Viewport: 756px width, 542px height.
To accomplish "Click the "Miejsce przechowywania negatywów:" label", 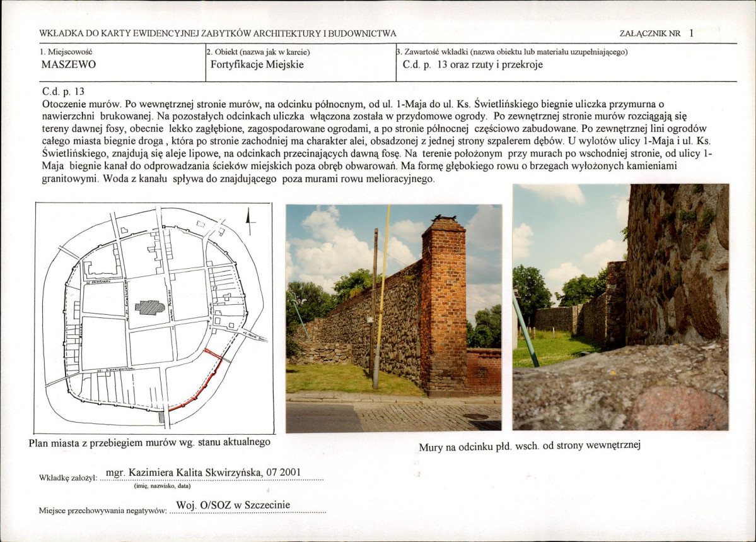I will point(103,510).
